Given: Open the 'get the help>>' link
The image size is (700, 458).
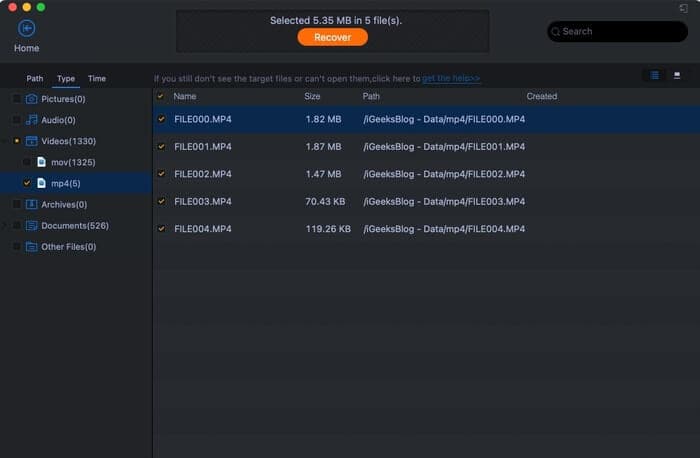Looking at the screenshot, I should pyautogui.click(x=451, y=79).
